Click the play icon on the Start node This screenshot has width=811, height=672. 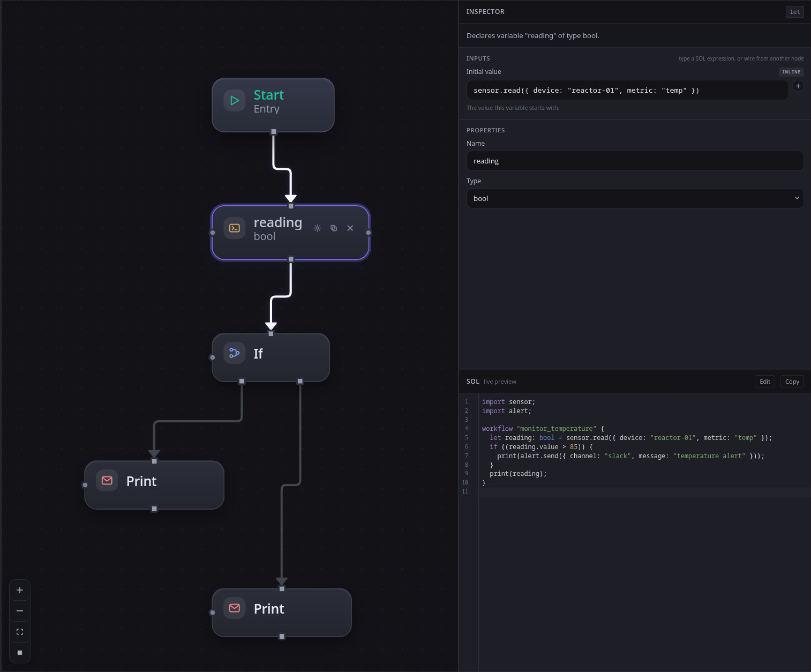235,100
